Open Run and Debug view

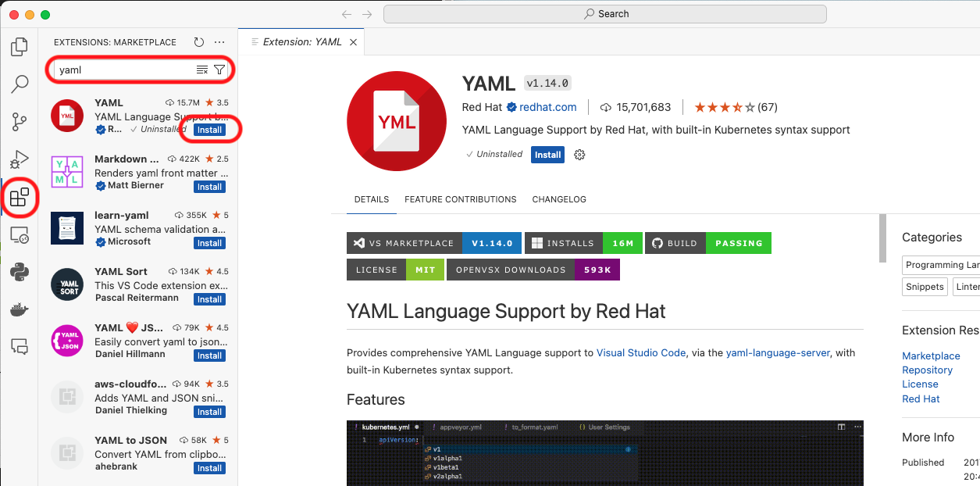(x=20, y=159)
